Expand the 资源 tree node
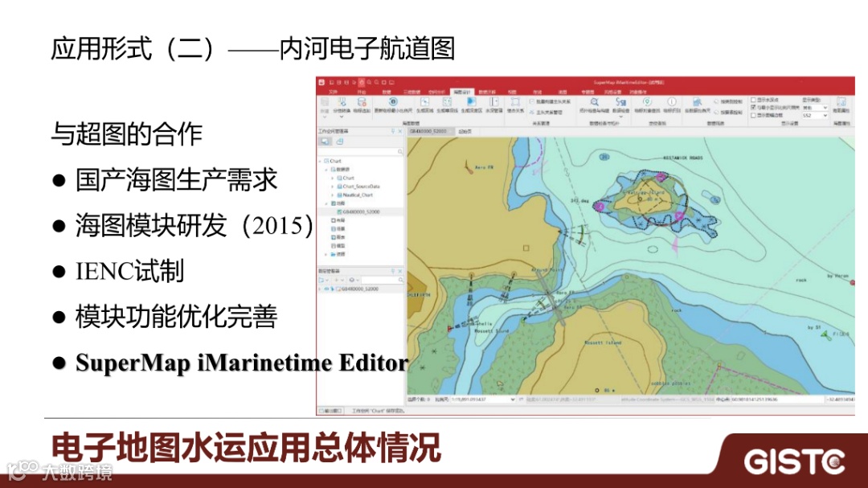The height and width of the screenshot is (488, 868). [x=326, y=254]
